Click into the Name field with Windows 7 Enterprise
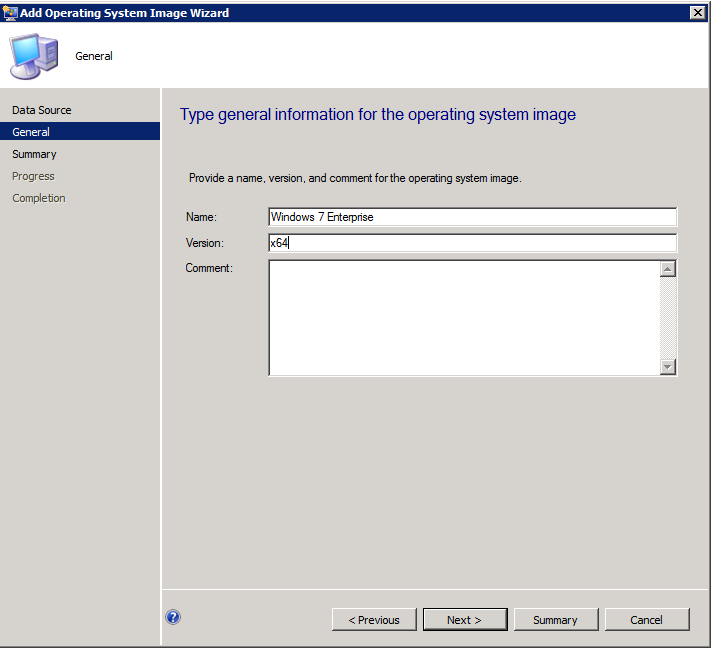713x648 pixels. [472, 217]
